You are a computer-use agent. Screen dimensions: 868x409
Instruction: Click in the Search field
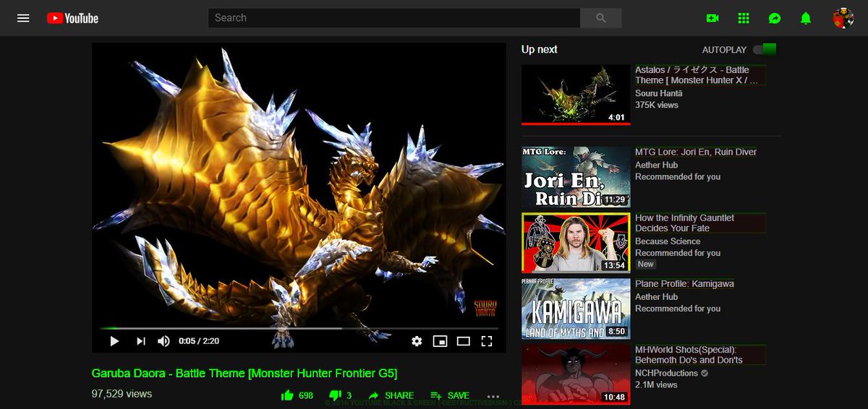394,18
